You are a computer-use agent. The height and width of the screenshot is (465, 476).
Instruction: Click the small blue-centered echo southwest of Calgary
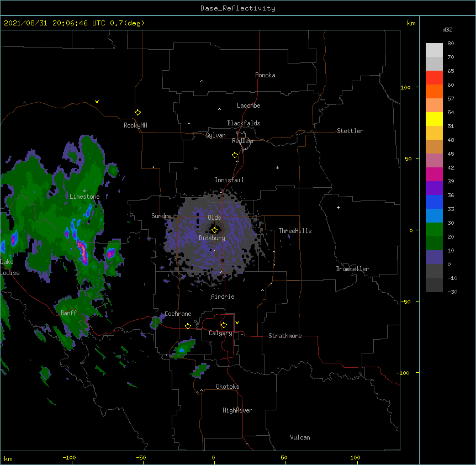(183, 349)
